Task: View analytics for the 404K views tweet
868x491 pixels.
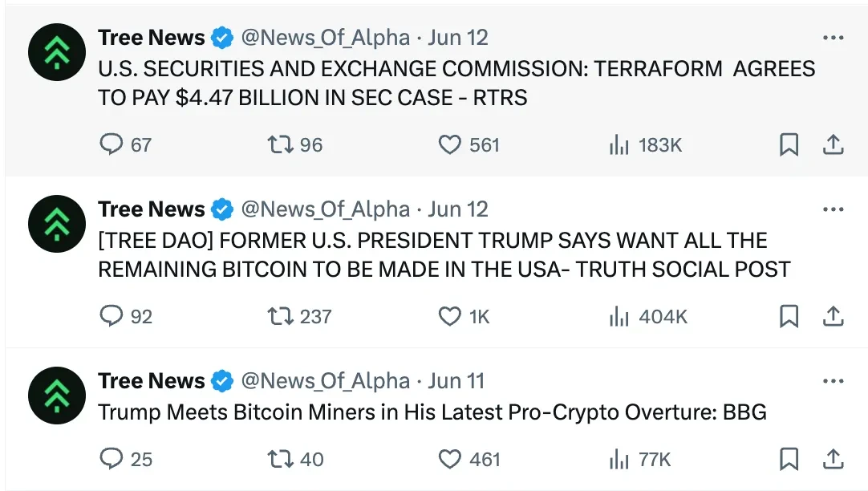Action: pos(619,316)
